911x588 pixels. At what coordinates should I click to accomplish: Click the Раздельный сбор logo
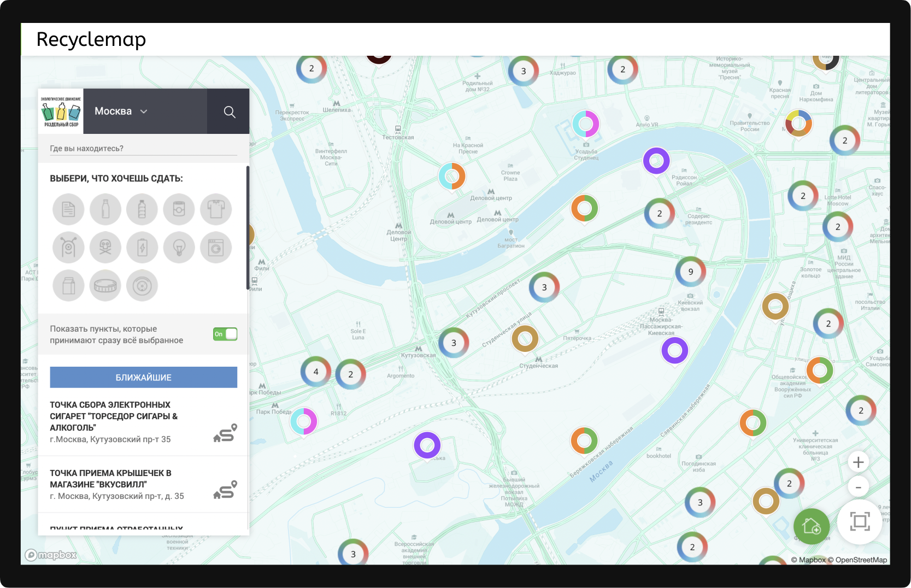click(61, 111)
